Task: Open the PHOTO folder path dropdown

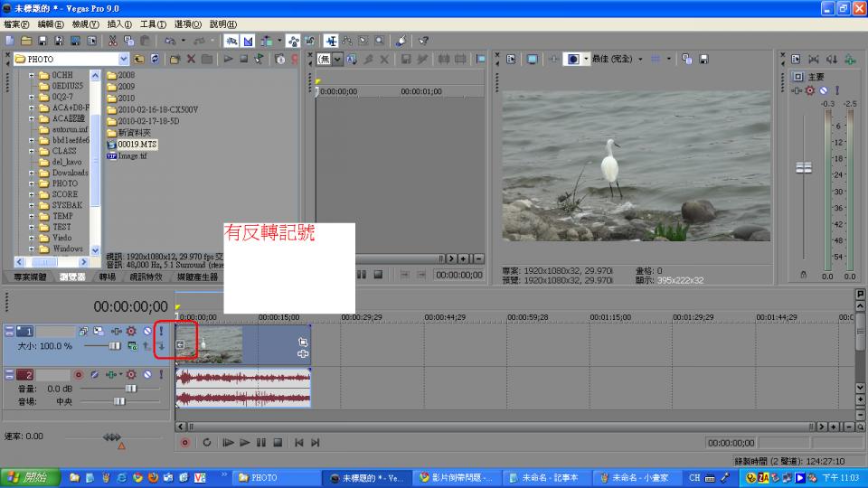Action: tap(124, 59)
